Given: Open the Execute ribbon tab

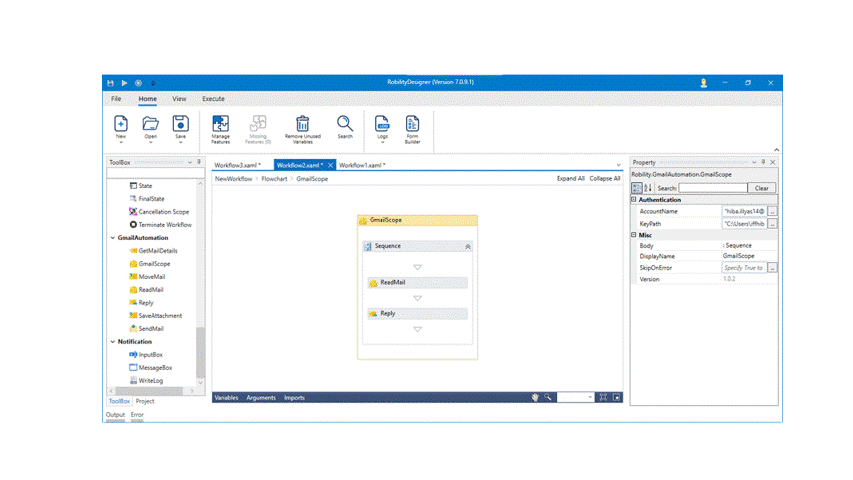Looking at the screenshot, I should (x=213, y=99).
